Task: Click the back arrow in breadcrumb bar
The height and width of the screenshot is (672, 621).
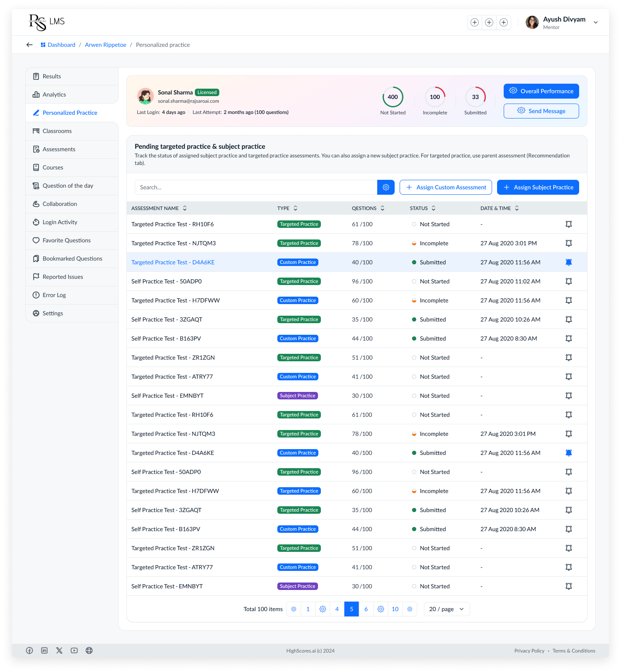Action: click(x=29, y=45)
